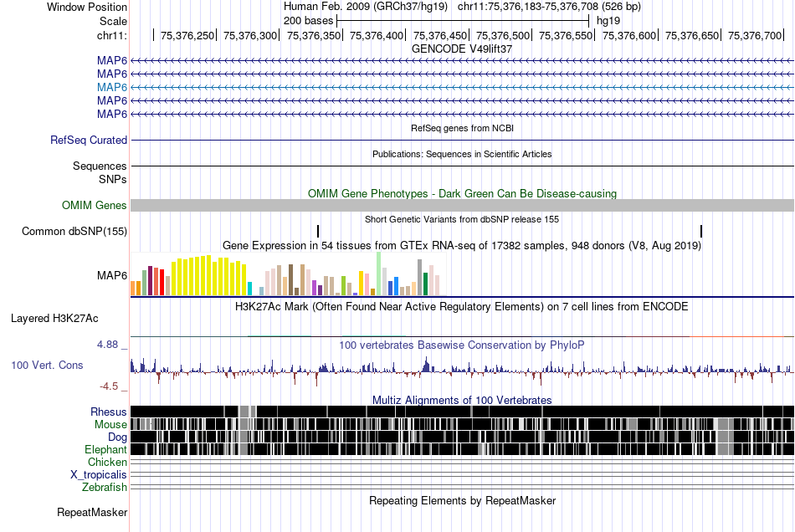Click the Layered H3K27Ac track label

tap(54, 318)
